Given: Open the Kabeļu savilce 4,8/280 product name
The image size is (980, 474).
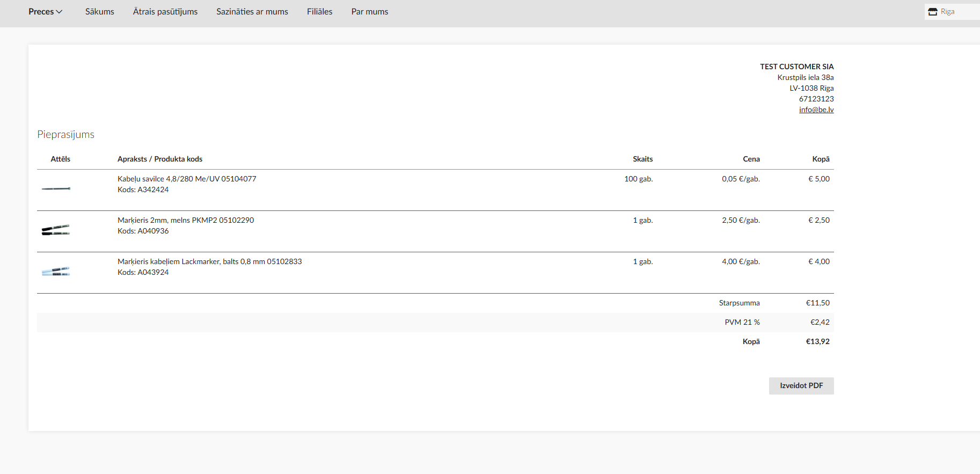Looking at the screenshot, I should [x=187, y=179].
